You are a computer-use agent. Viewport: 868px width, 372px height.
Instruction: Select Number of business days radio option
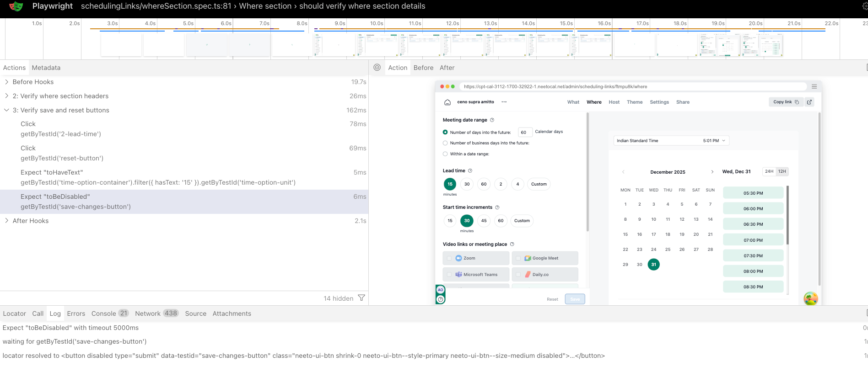point(445,143)
